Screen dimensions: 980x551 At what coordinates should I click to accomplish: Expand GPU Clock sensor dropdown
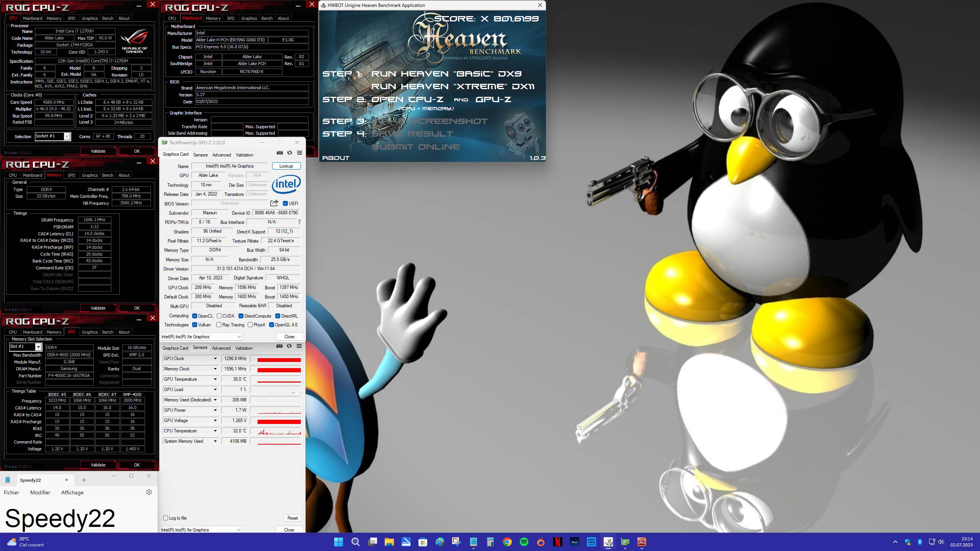click(x=215, y=359)
